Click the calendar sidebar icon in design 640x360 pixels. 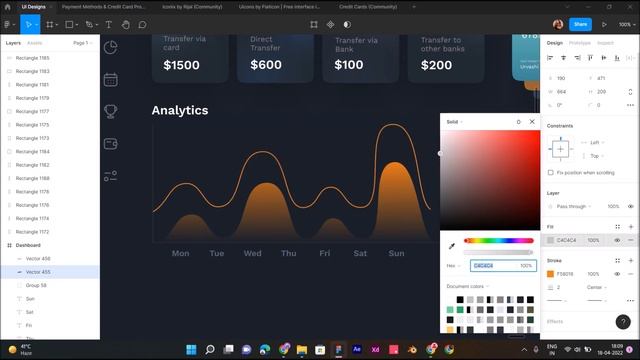pyautogui.click(x=111, y=80)
